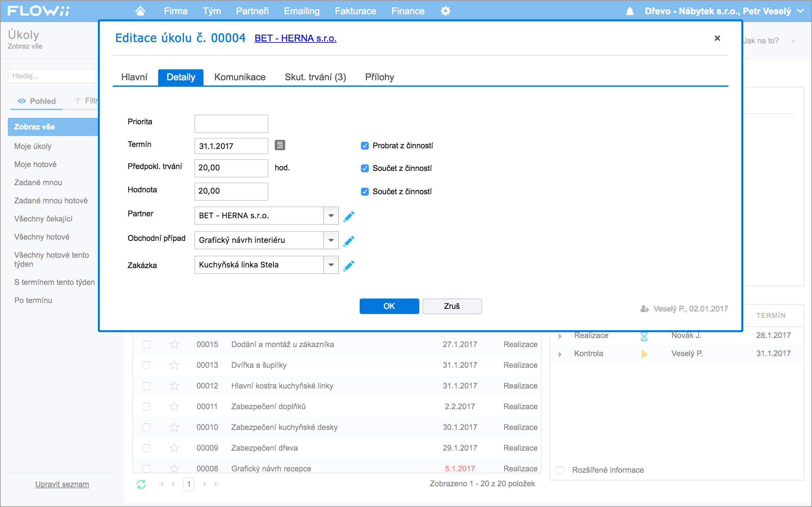Edit Zakázka with the pencil icon
The image size is (812, 507).
coord(349,265)
